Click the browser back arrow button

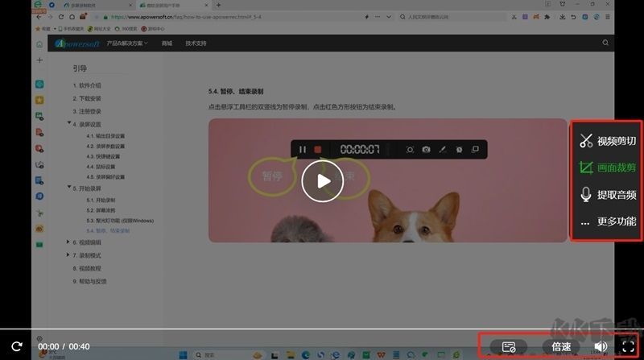pyautogui.click(x=39, y=17)
